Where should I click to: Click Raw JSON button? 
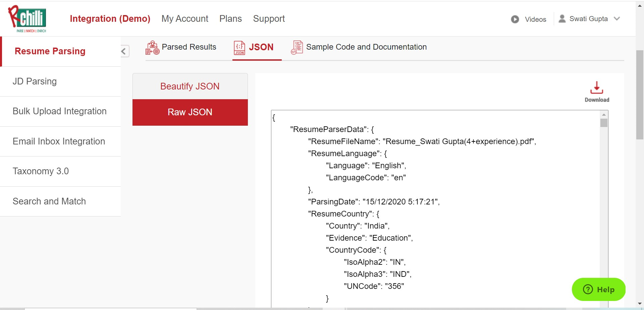(x=190, y=112)
